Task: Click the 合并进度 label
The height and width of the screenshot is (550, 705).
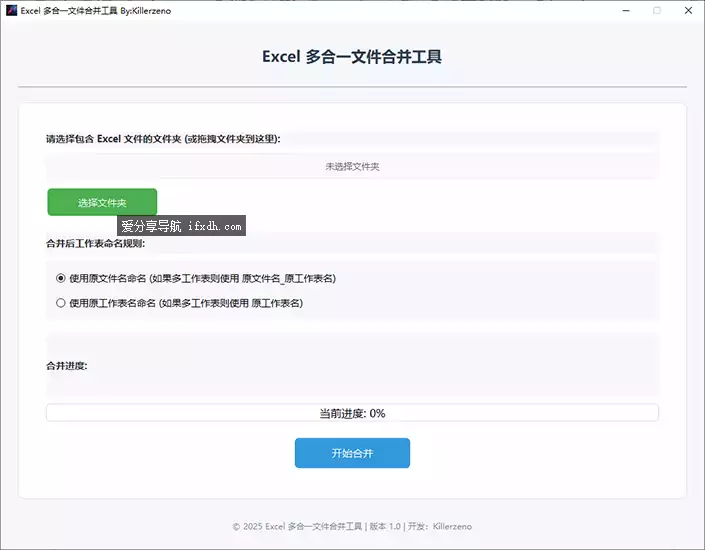Action: 67,366
